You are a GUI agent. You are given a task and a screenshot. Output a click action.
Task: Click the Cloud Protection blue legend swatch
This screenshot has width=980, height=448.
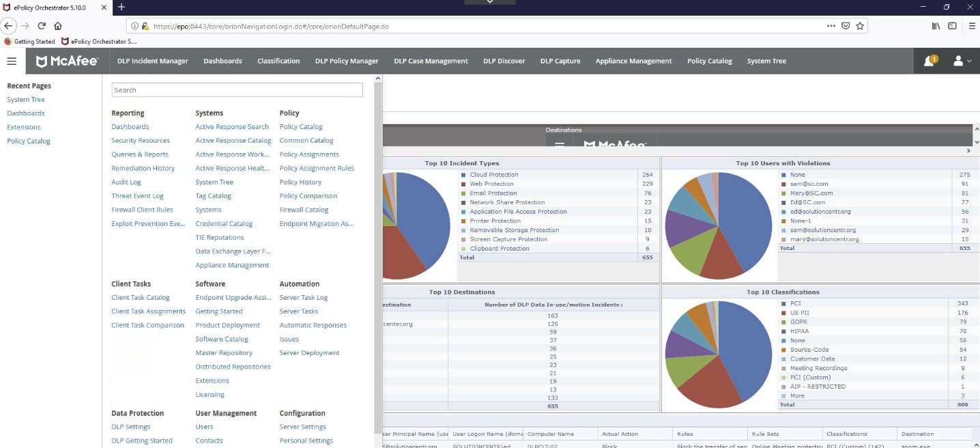[463, 175]
